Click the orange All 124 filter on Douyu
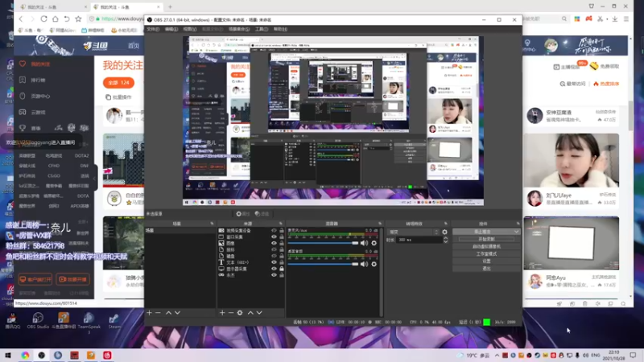644x362 pixels. click(118, 83)
